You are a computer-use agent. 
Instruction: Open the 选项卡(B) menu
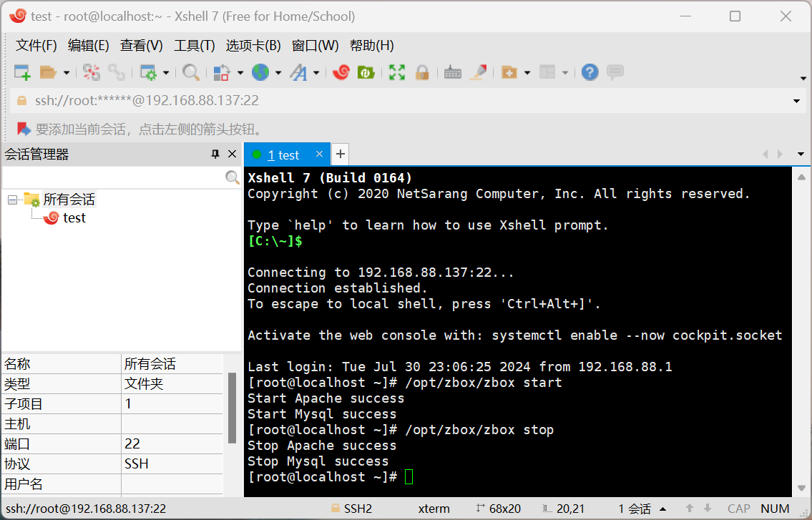click(x=253, y=46)
